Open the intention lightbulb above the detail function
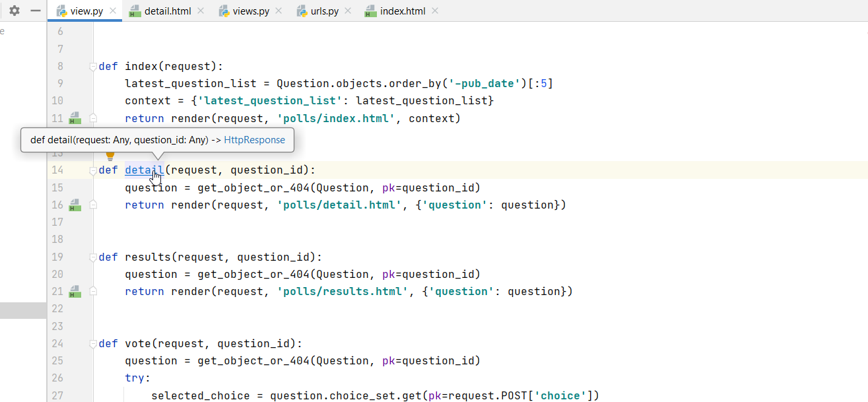 tap(110, 155)
